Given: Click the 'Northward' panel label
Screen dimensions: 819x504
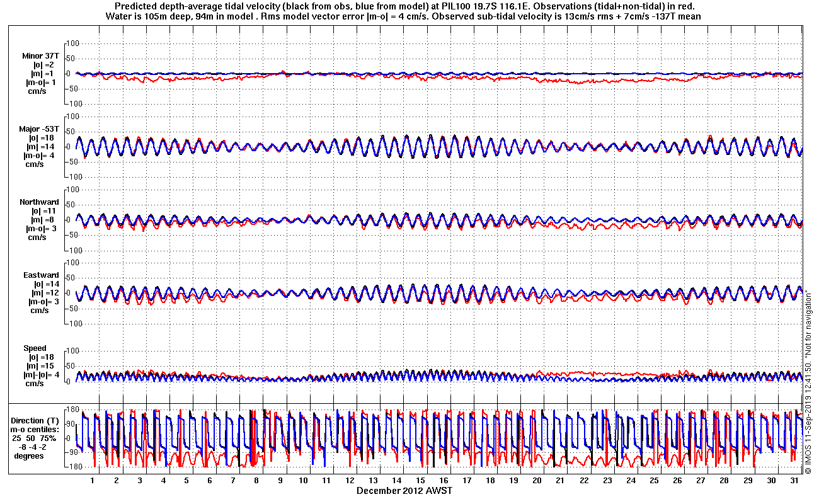Looking at the screenshot, I should point(39,202).
